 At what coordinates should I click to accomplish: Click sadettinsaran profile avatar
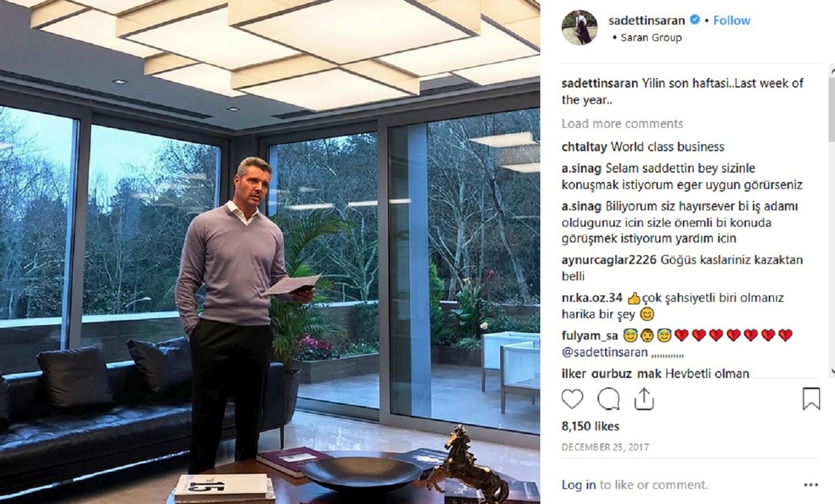point(579,28)
